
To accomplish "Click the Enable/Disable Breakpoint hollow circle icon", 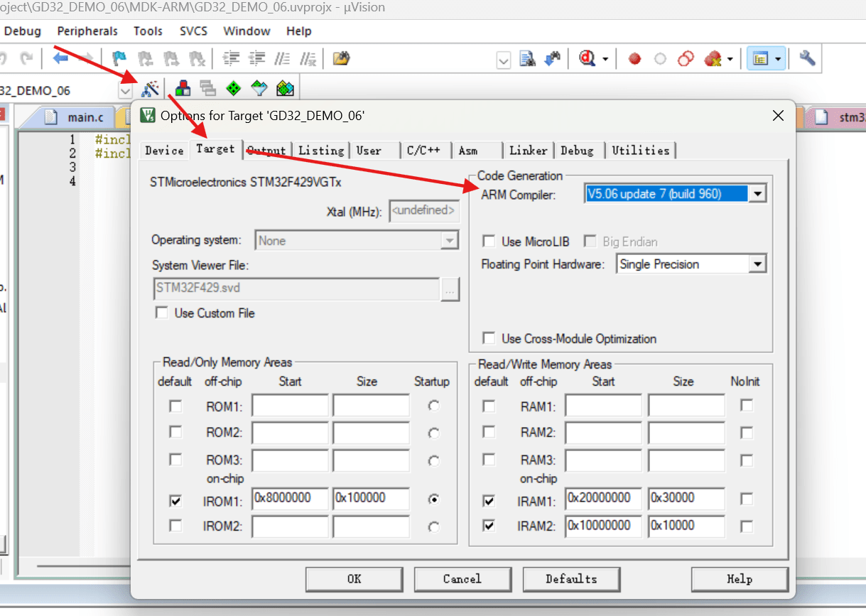I will [660, 59].
